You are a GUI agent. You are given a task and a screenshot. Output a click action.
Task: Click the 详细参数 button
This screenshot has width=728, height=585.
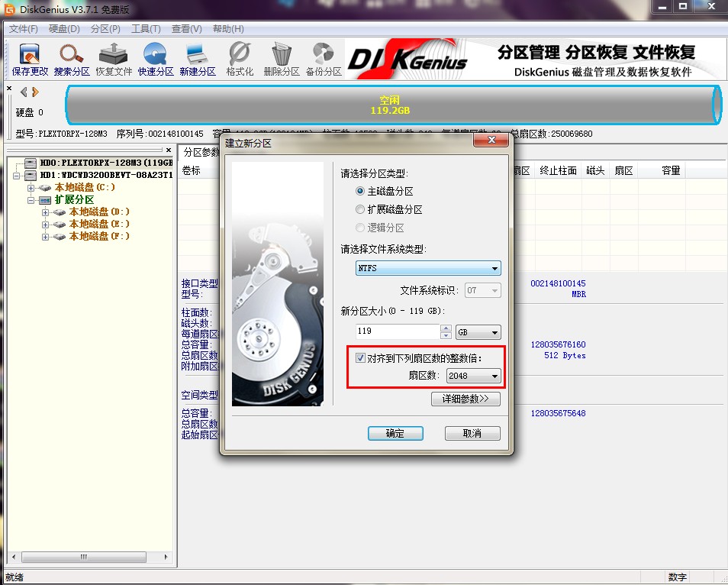[x=465, y=399]
